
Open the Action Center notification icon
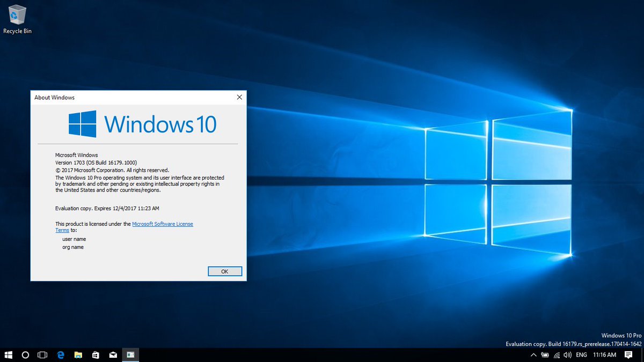pyautogui.click(x=628, y=355)
